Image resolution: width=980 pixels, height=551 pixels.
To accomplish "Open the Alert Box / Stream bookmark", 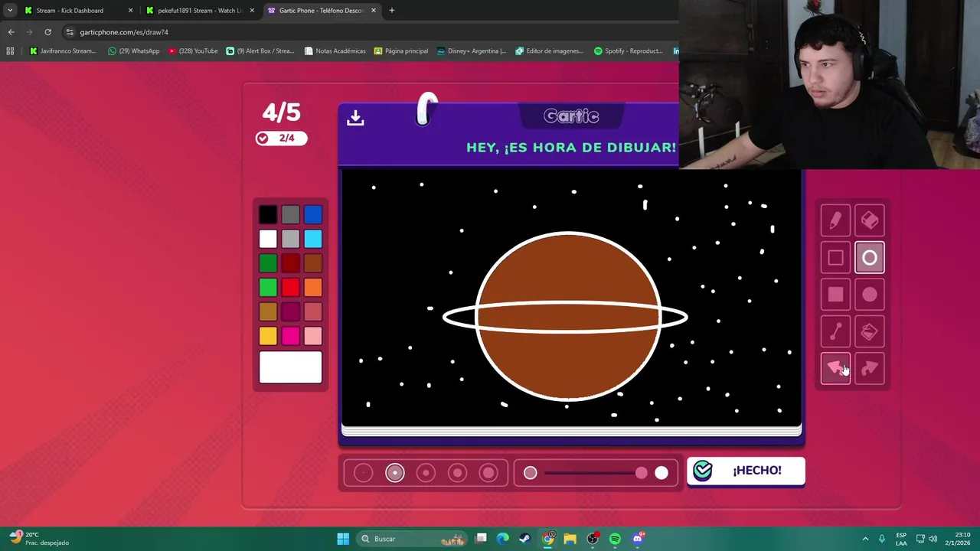I will pos(260,51).
